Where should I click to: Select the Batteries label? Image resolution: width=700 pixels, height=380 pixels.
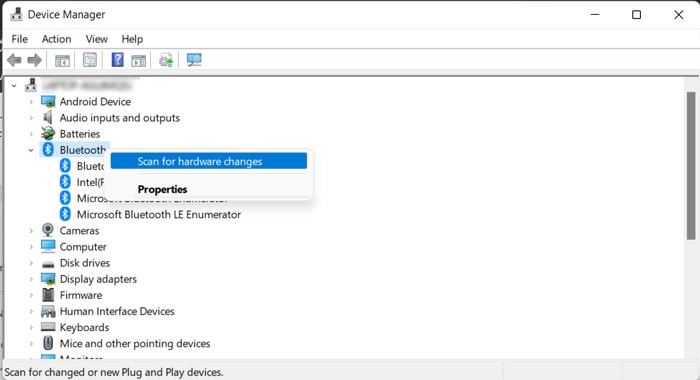(x=80, y=134)
